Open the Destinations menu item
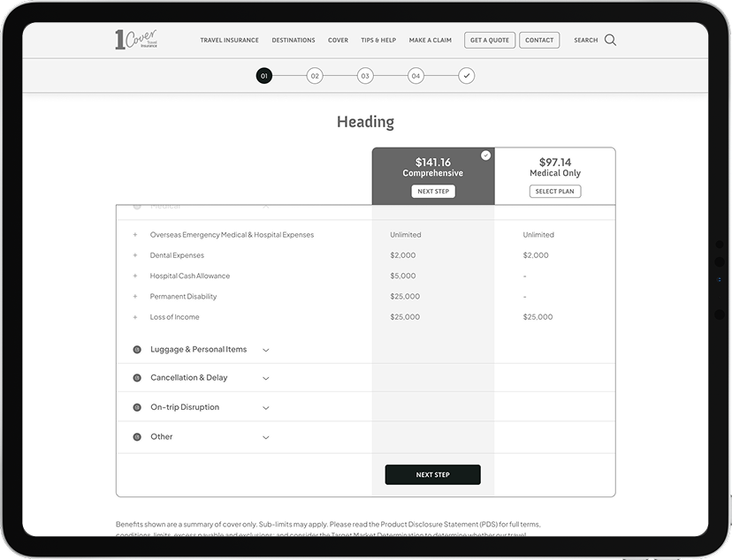The height and width of the screenshot is (560, 732). (x=294, y=40)
